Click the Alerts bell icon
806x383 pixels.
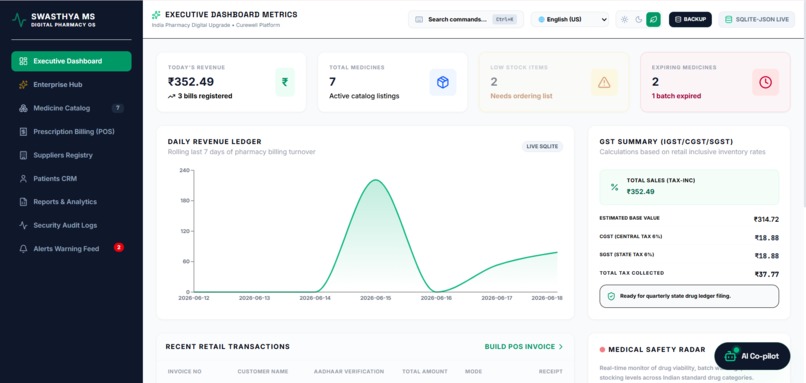[23, 249]
